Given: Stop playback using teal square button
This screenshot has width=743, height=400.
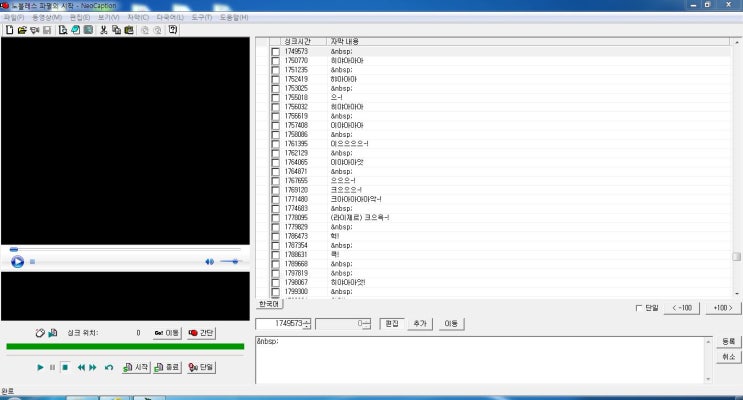Looking at the screenshot, I should pos(65,367).
